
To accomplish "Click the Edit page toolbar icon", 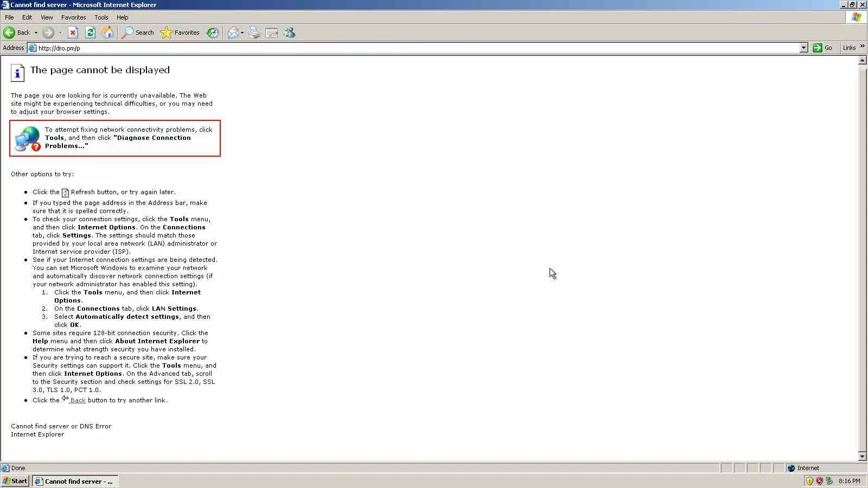I will 272,33.
